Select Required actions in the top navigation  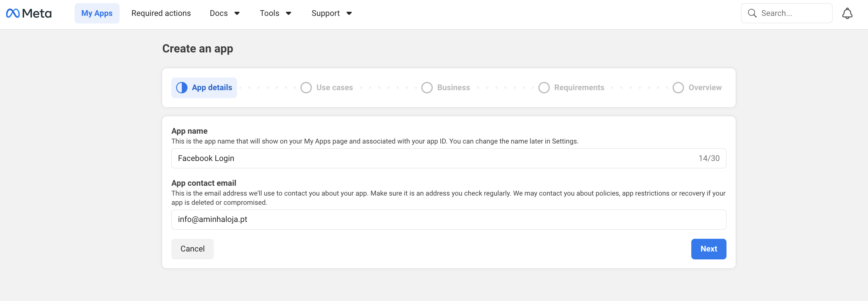[x=161, y=13]
